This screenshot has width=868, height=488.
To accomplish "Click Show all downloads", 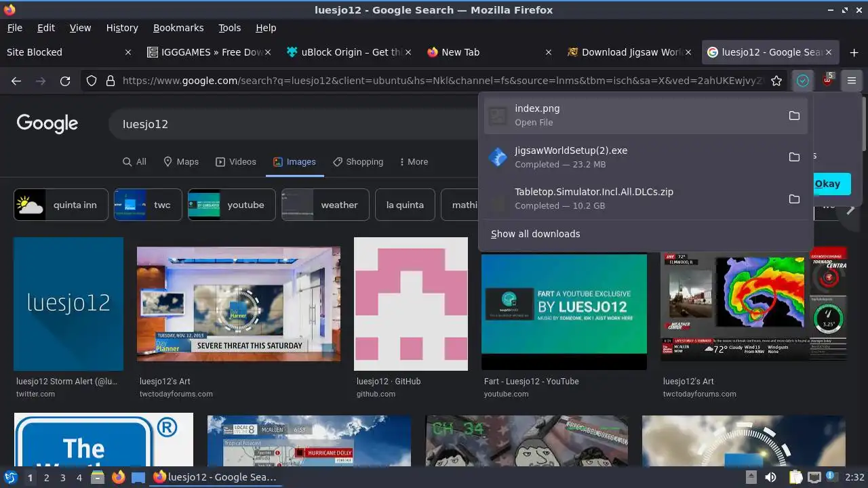I will pyautogui.click(x=536, y=234).
